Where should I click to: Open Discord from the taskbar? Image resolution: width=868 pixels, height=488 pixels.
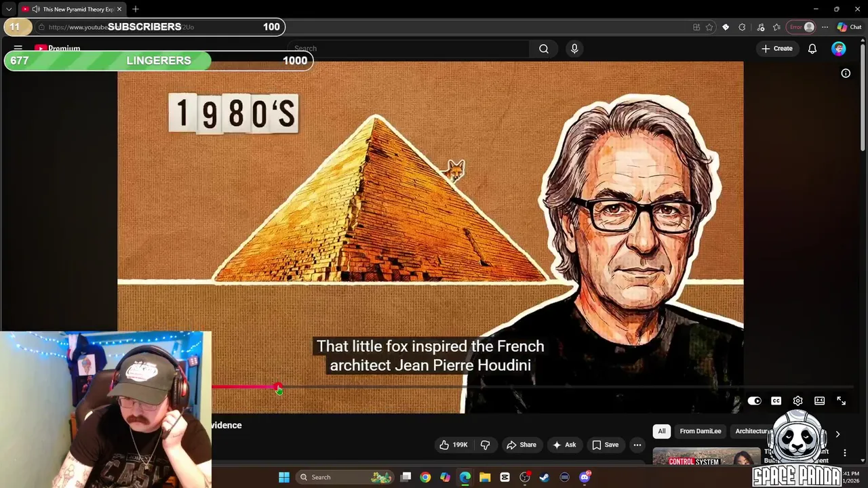pos(585,477)
